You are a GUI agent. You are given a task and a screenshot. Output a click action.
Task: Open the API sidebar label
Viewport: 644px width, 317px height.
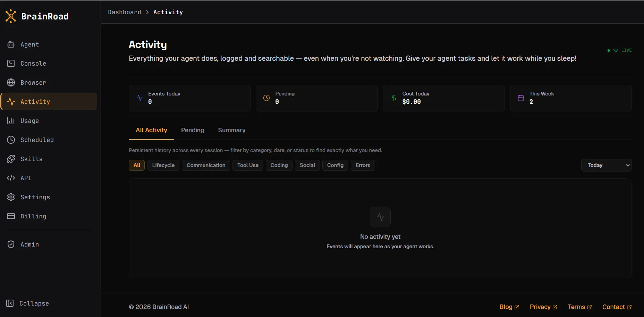tap(26, 178)
